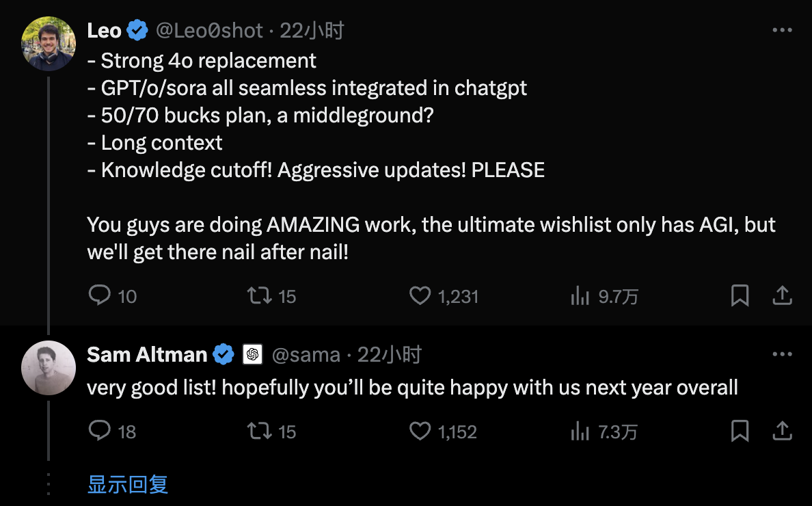Open three-dot menu on Sam Altman's tweet
This screenshot has width=812, height=506.
click(782, 354)
